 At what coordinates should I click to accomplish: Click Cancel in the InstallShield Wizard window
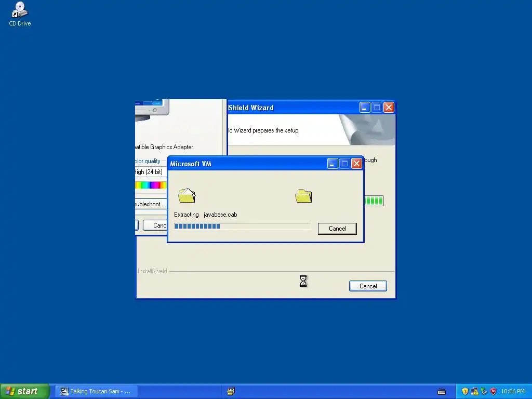pos(368,286)
